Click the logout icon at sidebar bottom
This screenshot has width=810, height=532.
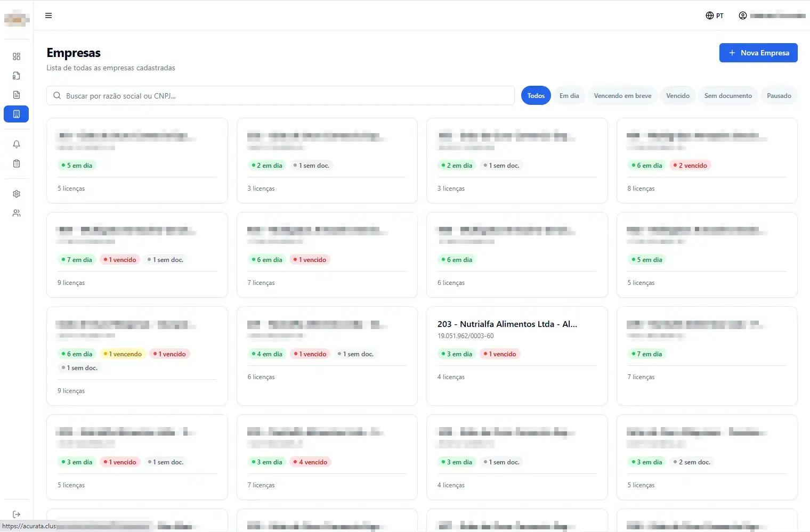point(17,514)
